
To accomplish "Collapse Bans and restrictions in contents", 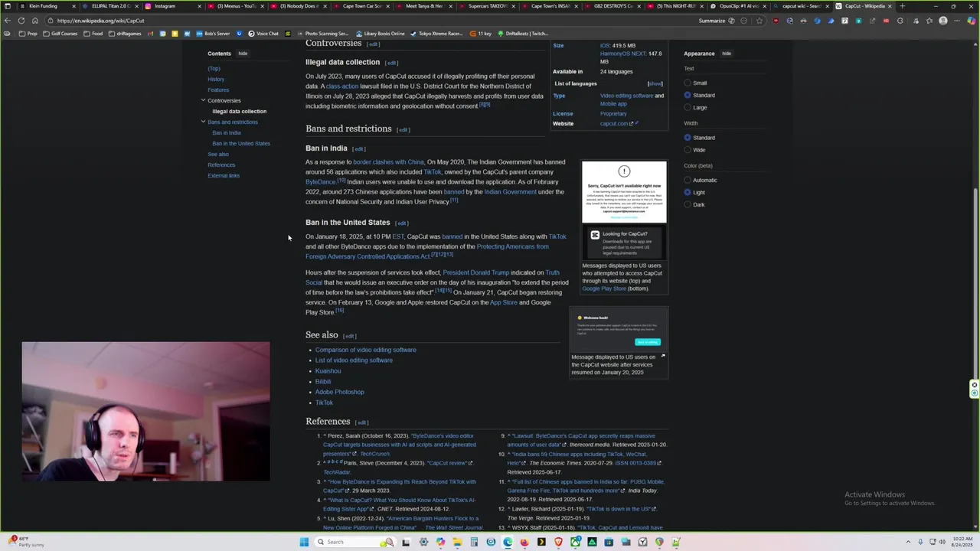I will click(203, 122).
